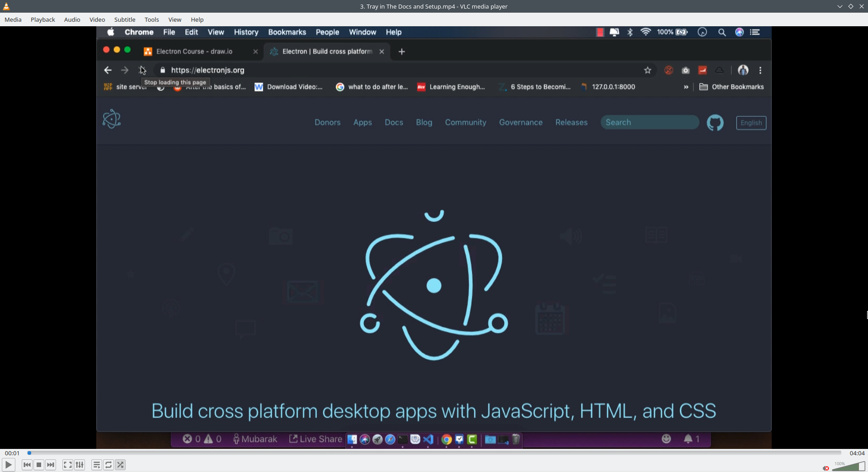Screen dimensions: 868x472
Task: Click the notification center list icon
Action: coord(755,32)
